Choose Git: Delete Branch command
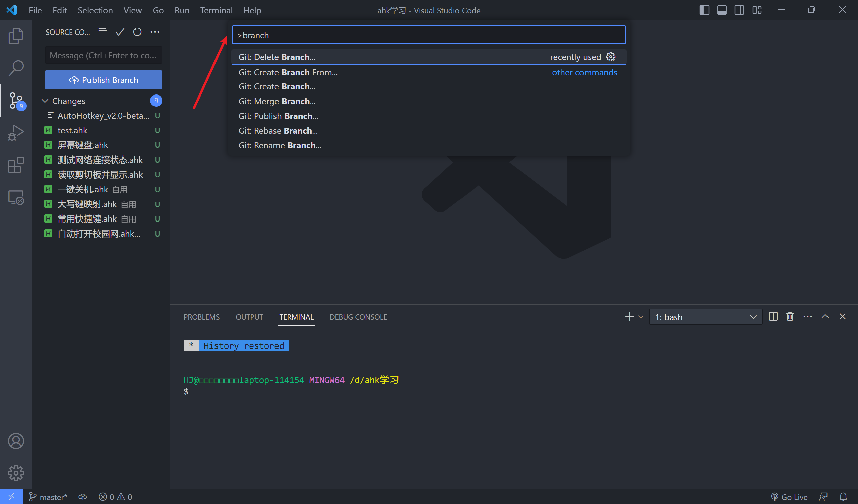The height and width of the screenshot is (504, 858). tap(429, 57)
